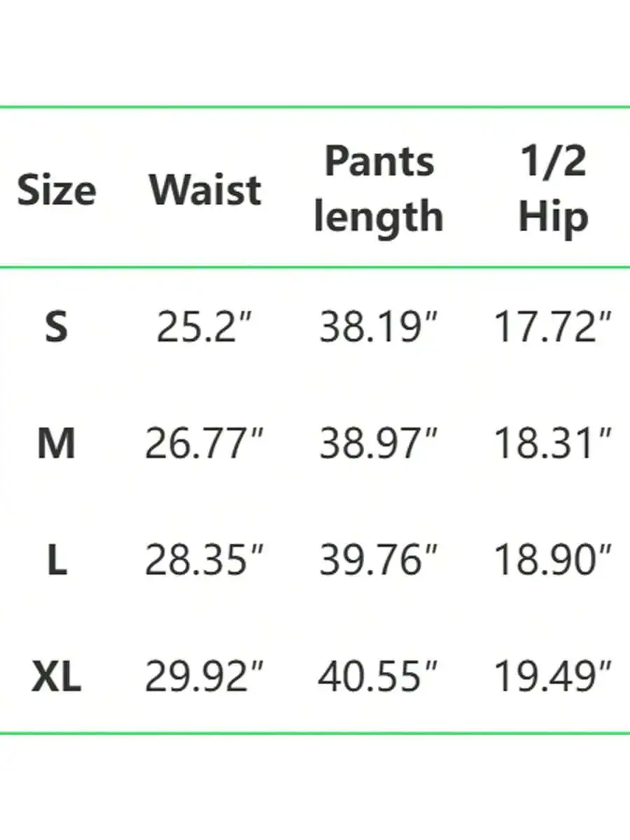This screenshot has width=630, height=840.
Task: Select the 40.55" pants length cell
Action: point(377,678)
